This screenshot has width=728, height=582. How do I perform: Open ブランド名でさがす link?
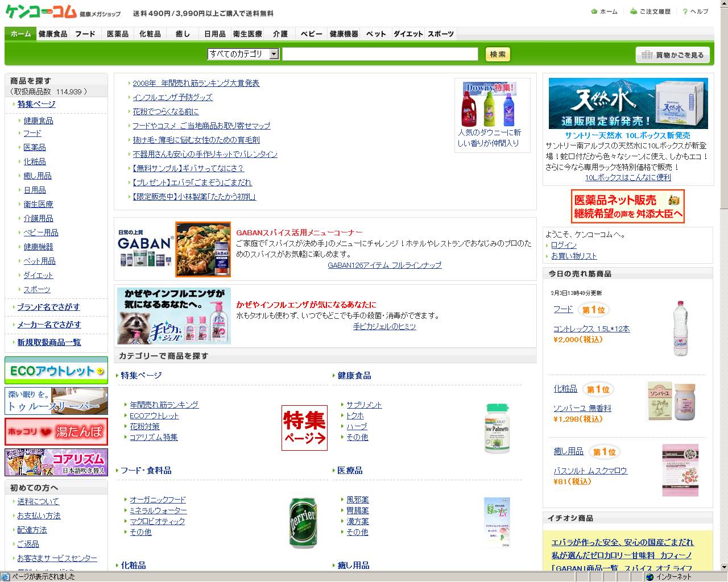48,307
